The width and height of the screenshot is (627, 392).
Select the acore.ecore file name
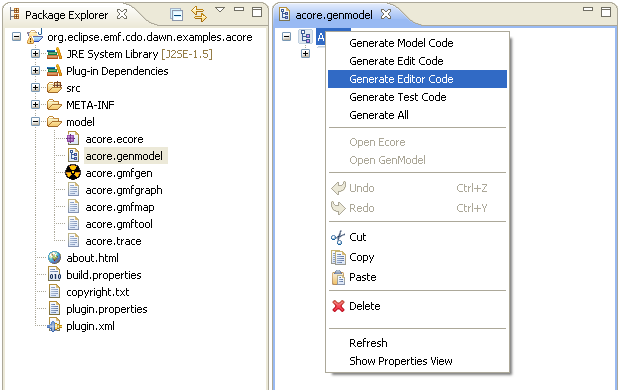[x=114, y=139]
